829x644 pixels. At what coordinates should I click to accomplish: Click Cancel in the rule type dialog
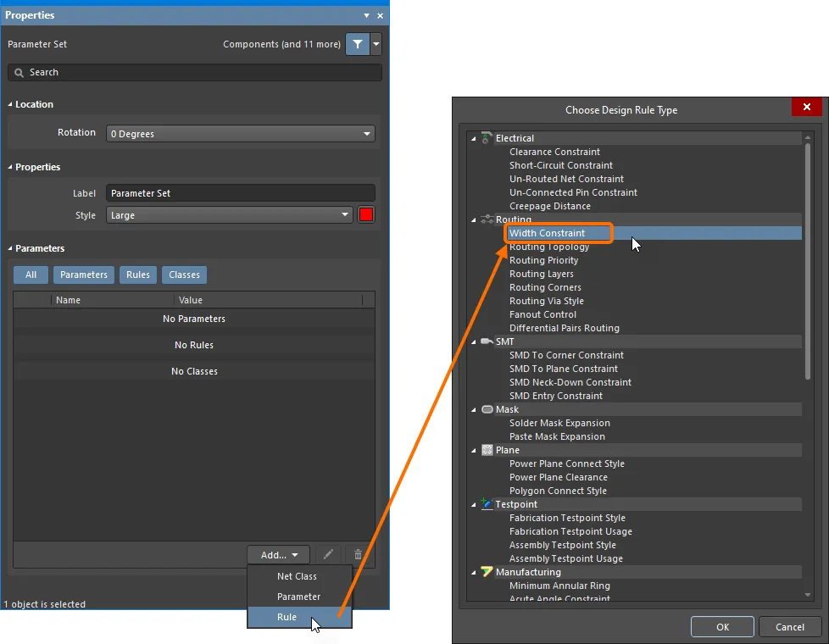pos(789,626)
